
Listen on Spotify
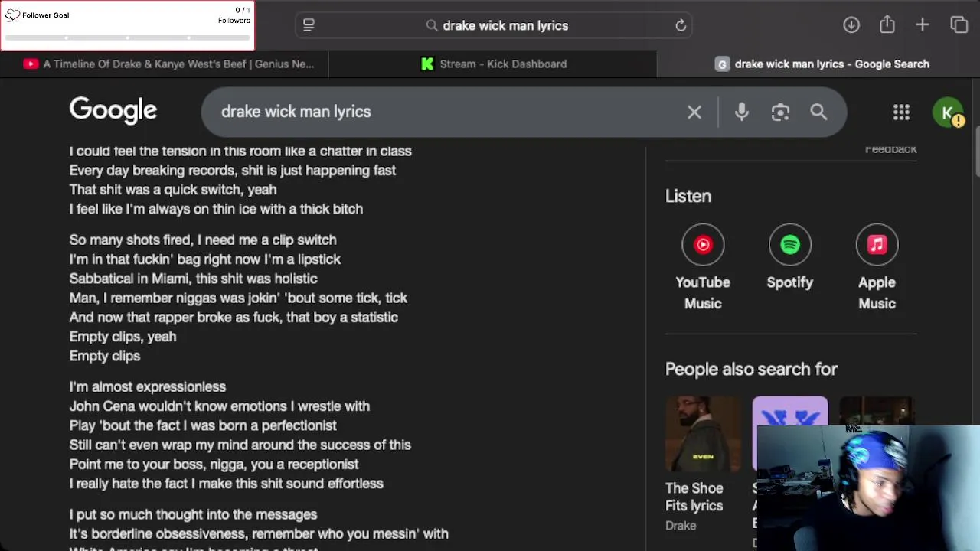tap(790, 257)
